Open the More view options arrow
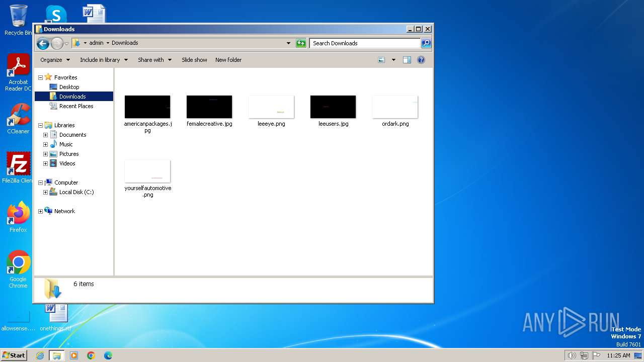Viewport: 644px width, 362px height. click(x=393, y=60)
